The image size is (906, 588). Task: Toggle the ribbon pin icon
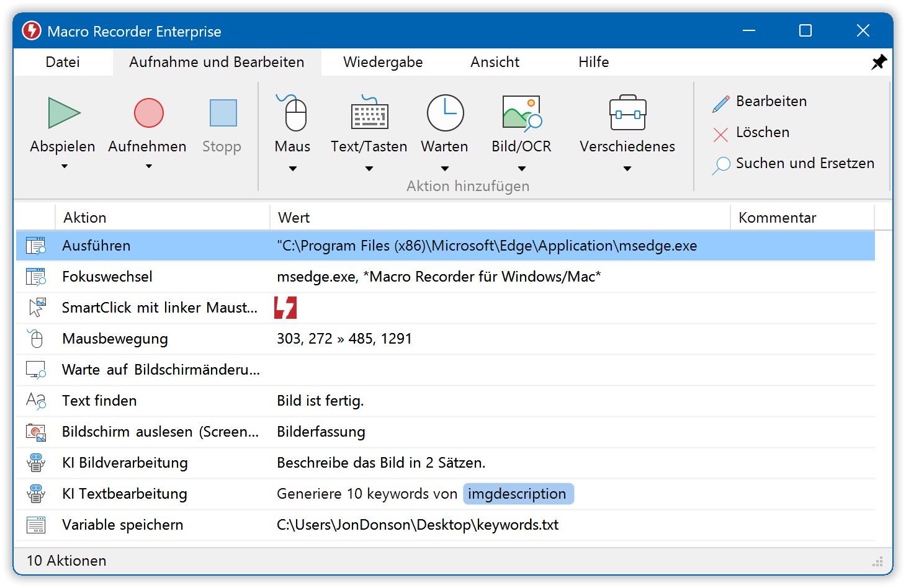[x=879, y=61]
